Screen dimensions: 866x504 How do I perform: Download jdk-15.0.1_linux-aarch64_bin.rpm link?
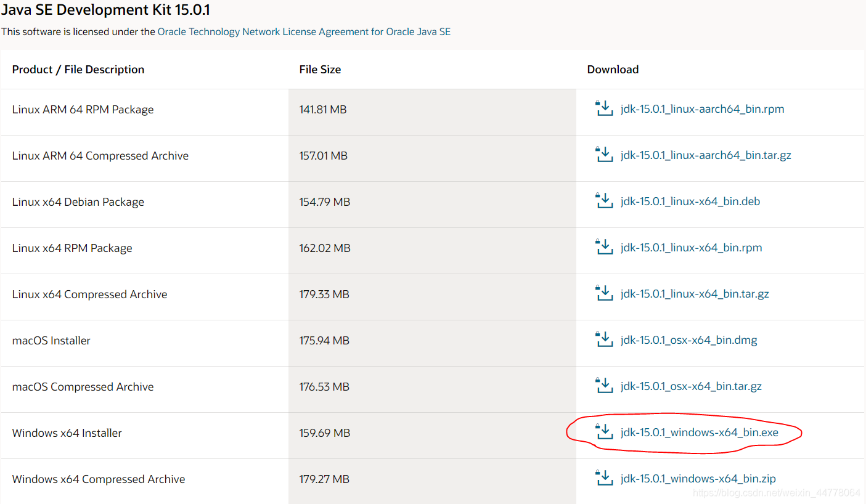(703, 109)
